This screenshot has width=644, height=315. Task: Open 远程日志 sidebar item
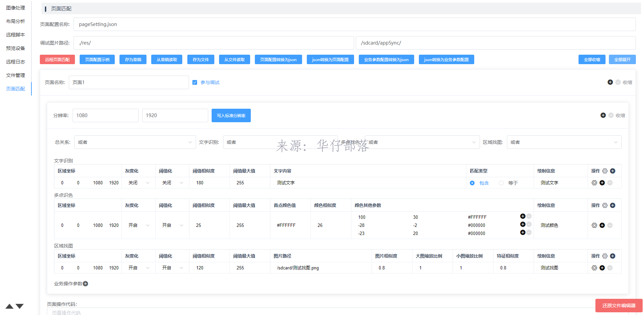point(16,62)
